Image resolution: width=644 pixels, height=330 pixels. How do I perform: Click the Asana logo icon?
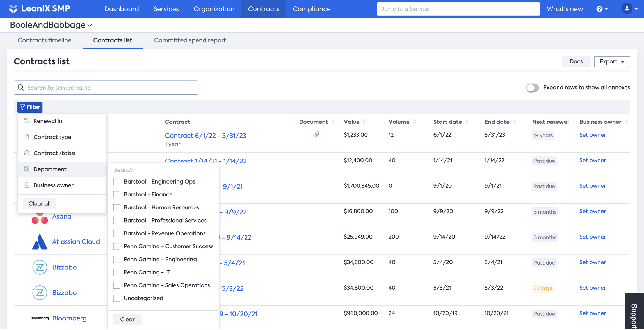coord(40,219)
